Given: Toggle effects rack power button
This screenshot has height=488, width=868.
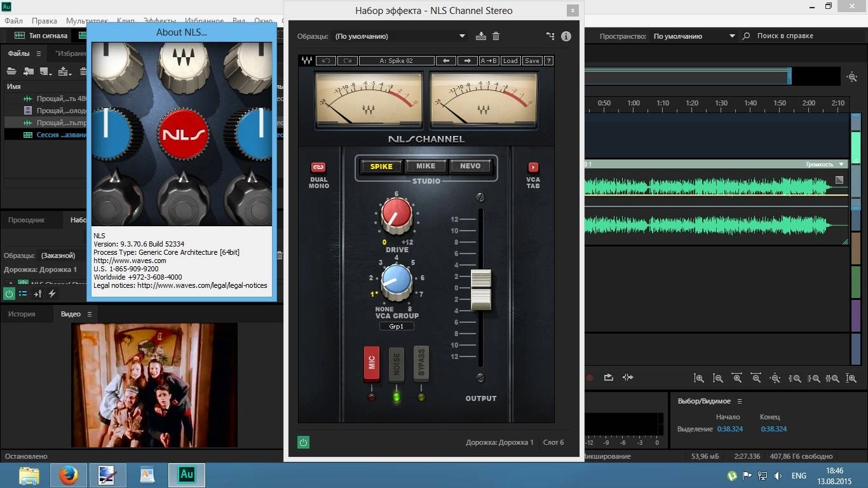Looking at the screenshot, I should click(9, 294).
